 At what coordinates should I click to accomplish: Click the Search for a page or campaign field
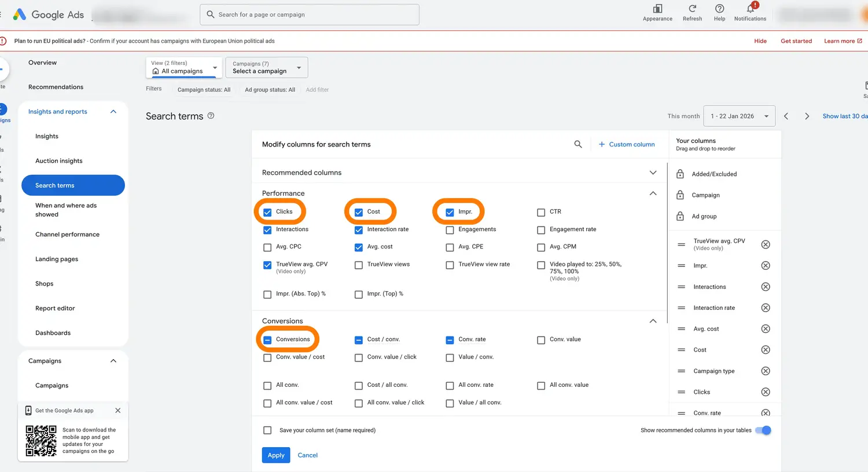click(x=310, y=14)
